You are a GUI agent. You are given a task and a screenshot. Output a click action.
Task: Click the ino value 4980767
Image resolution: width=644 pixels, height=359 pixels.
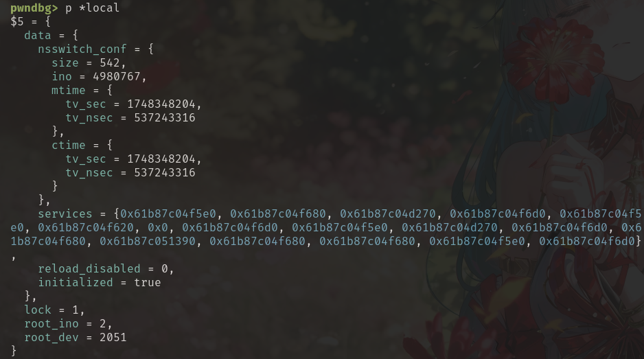(117, 76)
